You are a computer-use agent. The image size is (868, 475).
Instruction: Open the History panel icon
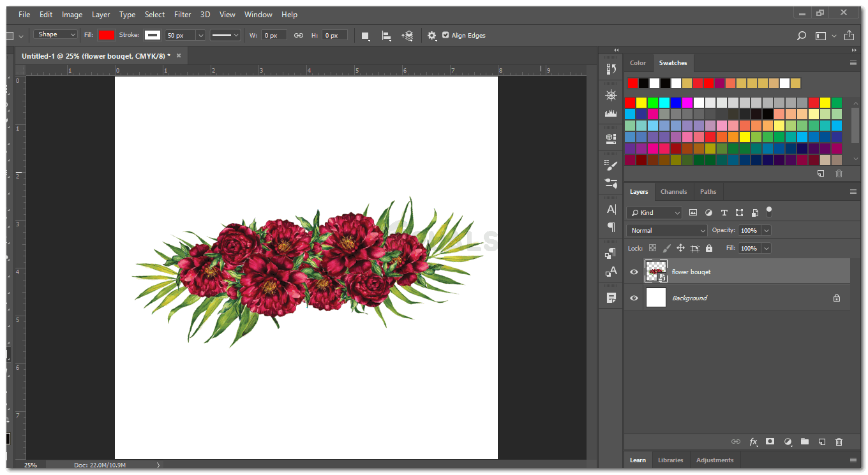611,69
